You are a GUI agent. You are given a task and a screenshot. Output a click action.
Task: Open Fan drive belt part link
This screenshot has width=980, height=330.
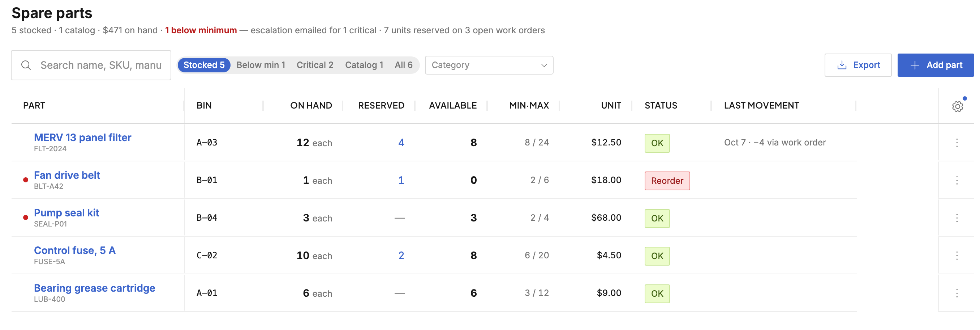tap(67, 175)
